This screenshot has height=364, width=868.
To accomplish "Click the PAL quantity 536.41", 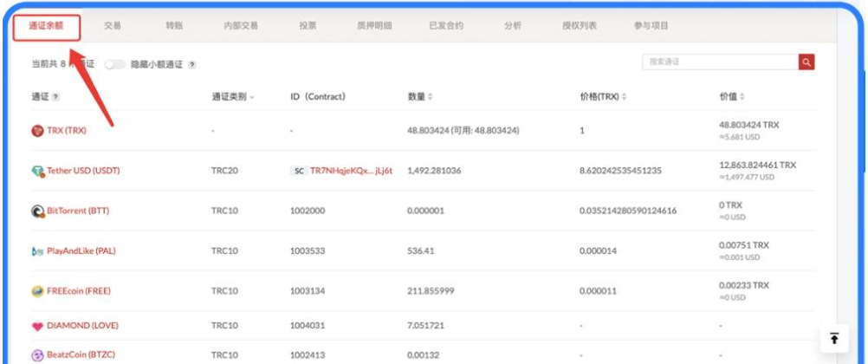I will (x=421, y=251).
